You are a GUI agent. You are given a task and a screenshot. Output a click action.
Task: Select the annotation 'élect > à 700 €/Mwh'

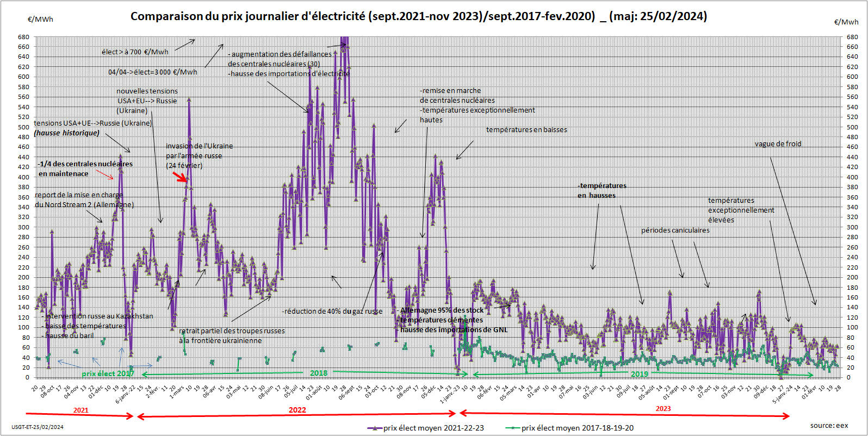point(135,52)
